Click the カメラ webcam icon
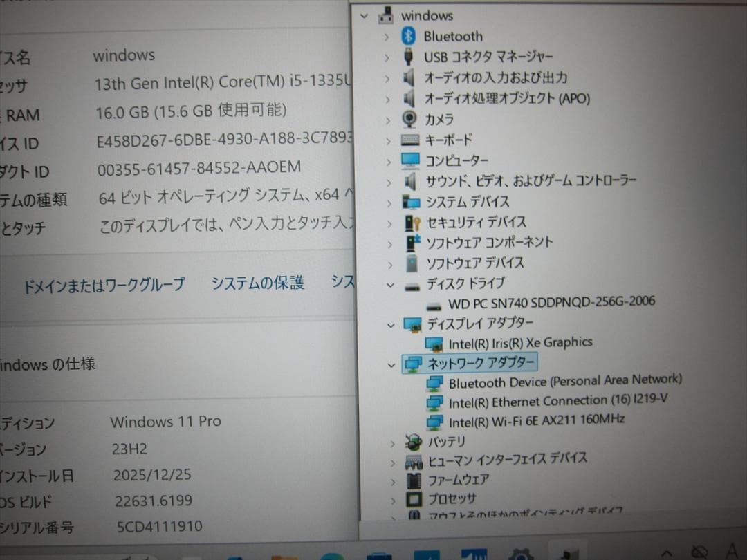This screenshot has height=560, width=747. [409, 119]
